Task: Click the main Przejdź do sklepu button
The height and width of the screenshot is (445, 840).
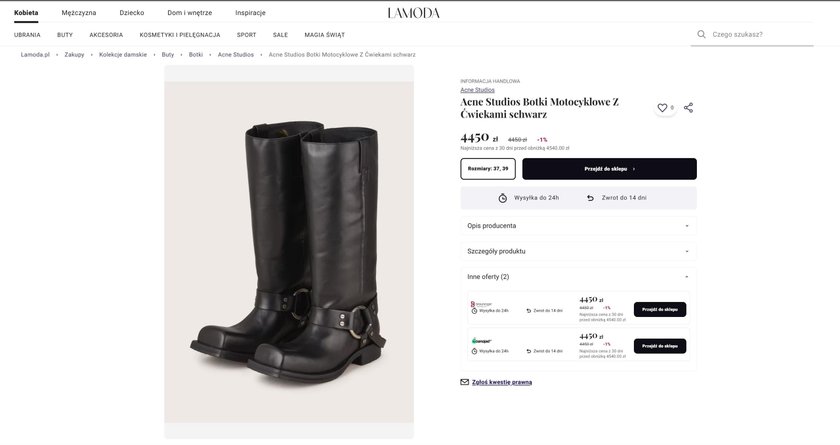Action: point(609,169)
